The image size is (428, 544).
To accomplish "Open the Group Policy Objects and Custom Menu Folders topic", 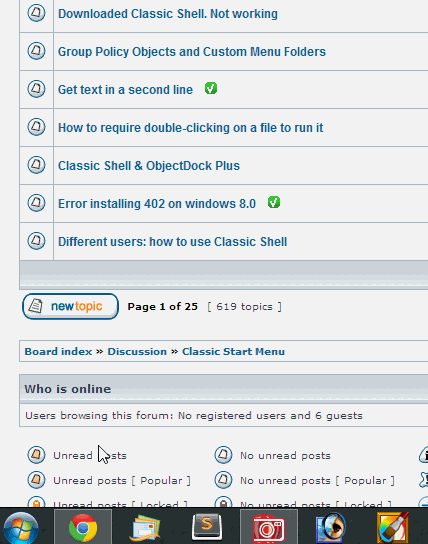I will point(192,52).
